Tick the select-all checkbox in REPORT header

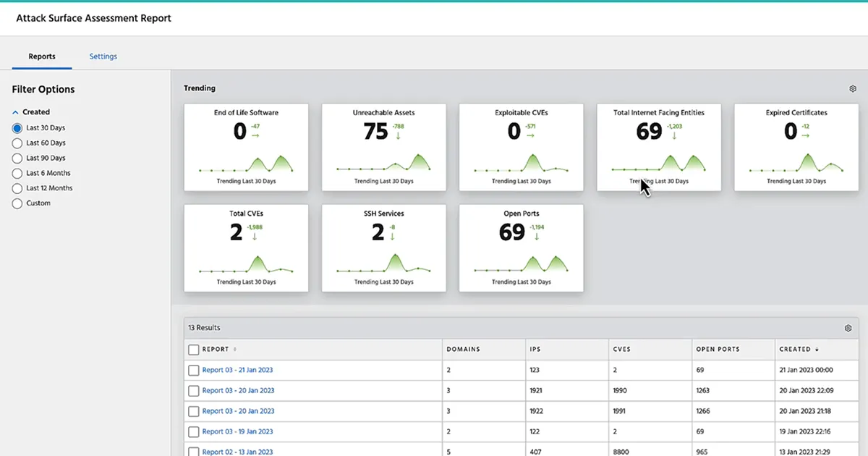point(193,350)
